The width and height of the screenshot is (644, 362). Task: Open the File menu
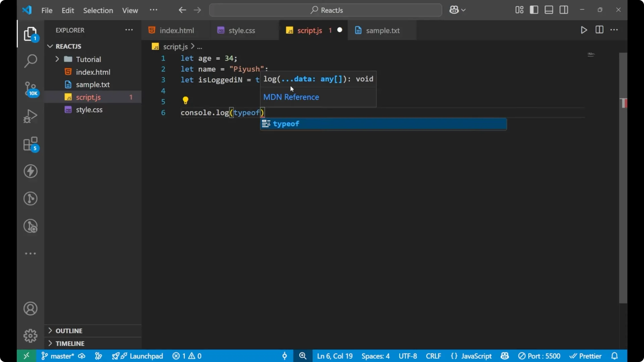[x=47, y=10]
